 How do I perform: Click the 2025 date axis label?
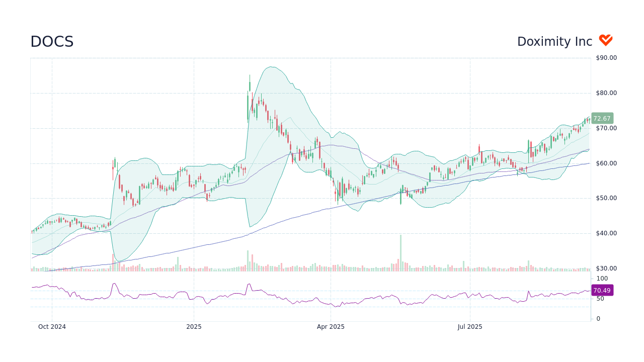point(193,327)
